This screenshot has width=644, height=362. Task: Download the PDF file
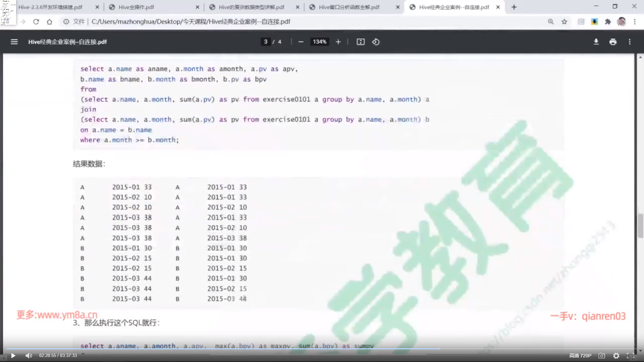click(x=596, y=42)
